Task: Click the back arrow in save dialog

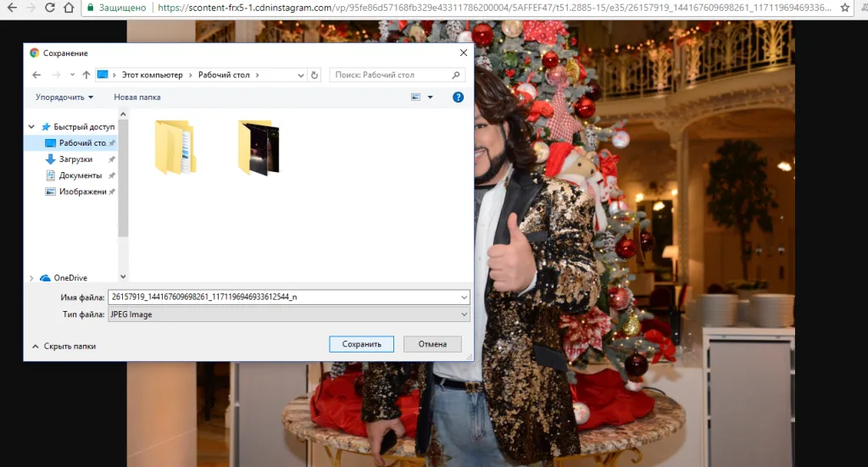Action: point(36,75)
